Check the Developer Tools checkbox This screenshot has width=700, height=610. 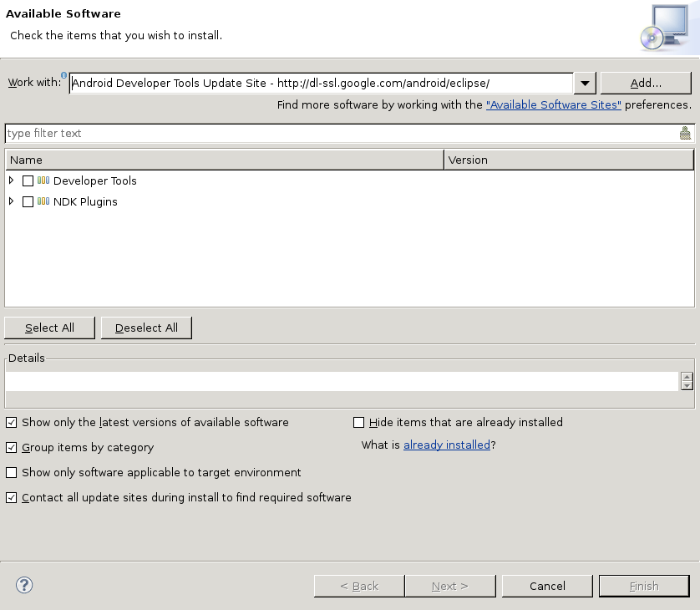[x=28, y=180]
